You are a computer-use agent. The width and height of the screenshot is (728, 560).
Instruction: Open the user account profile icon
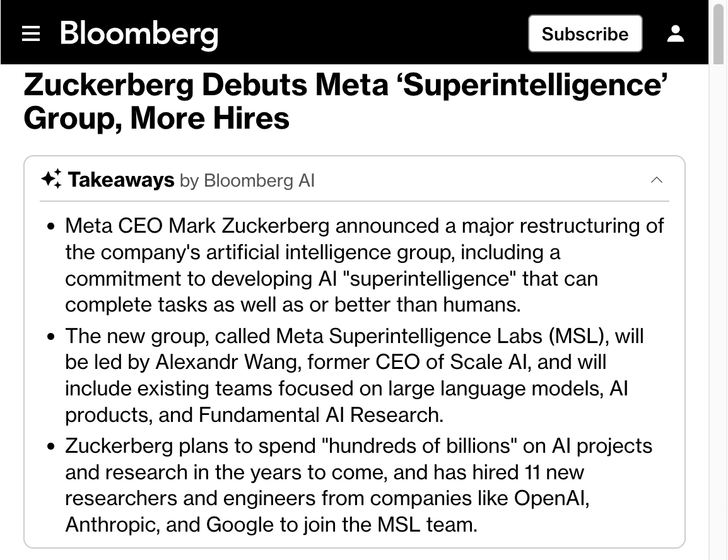tap(676, 33)
